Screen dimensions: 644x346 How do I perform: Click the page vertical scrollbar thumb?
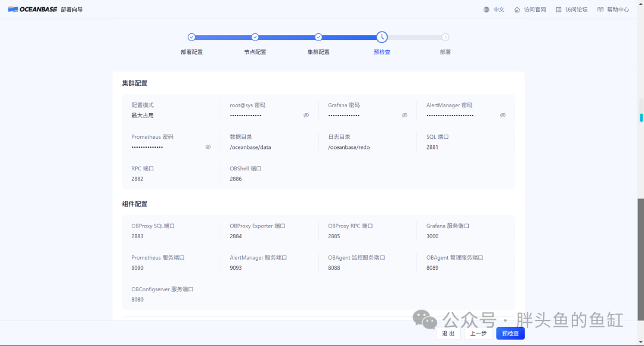pyautogui.click(x=640, y=260)
